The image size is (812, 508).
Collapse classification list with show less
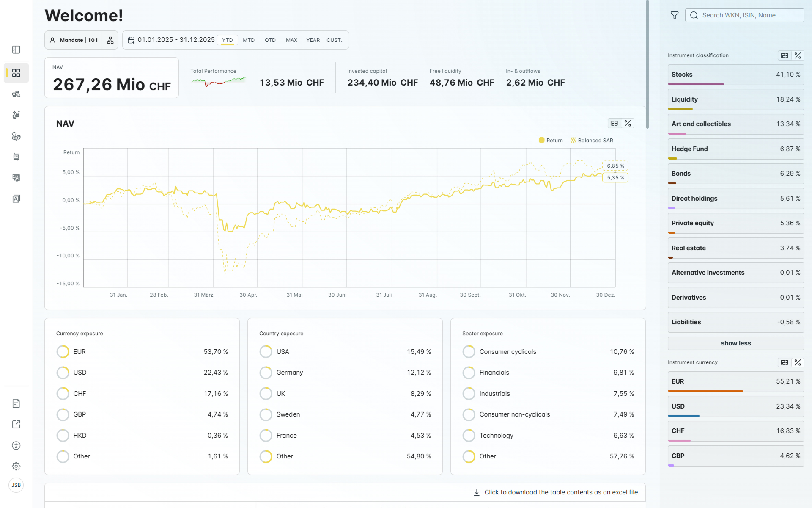pyautogui.click(x=735, y=343)
